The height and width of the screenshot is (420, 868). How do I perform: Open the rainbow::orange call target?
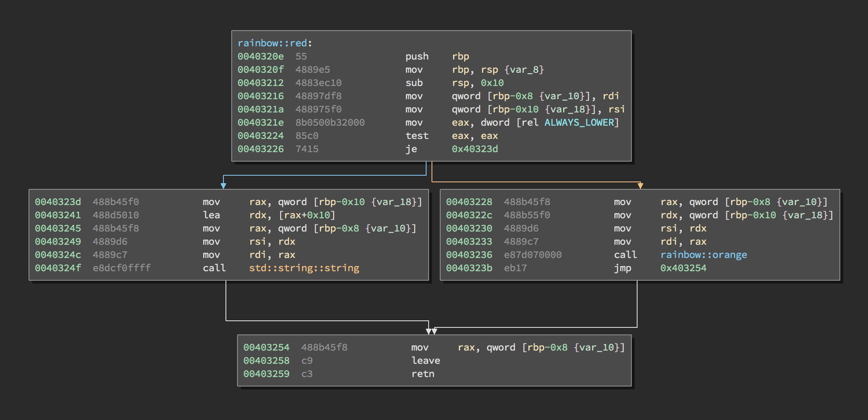[703, 255]
